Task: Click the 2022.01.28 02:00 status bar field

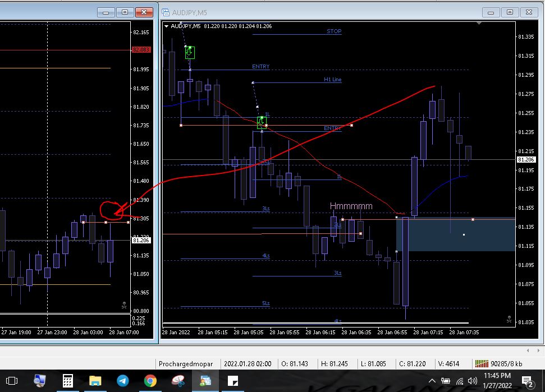Action: point(248,364)
